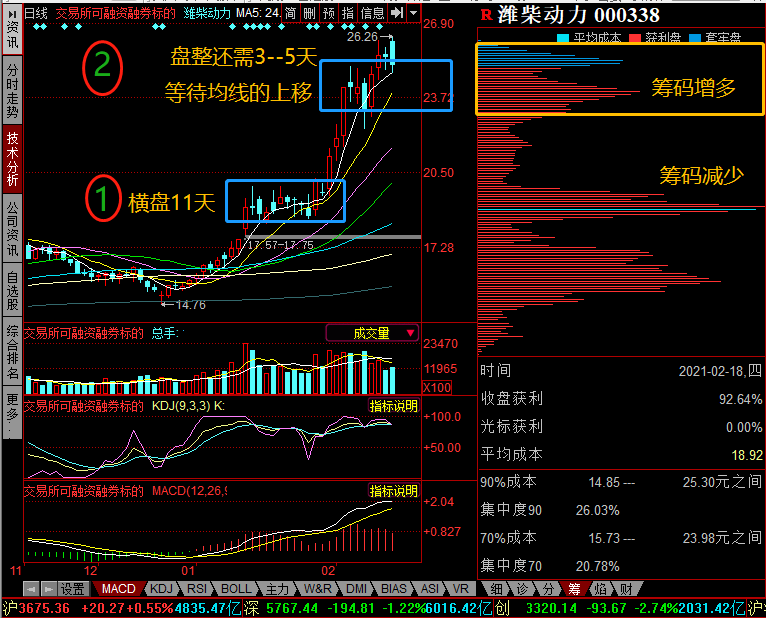Click the 获利盘 red legend swatch

(x=635, y=38)
